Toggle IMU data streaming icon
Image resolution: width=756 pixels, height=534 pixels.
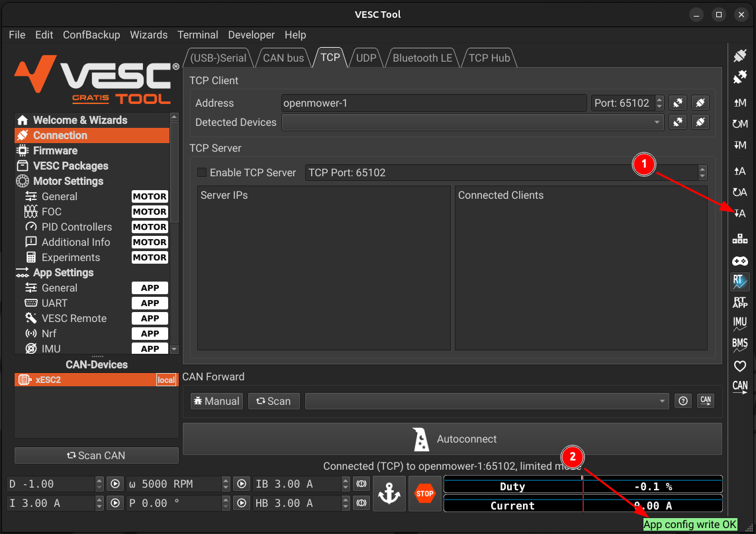[x=740, y=324]
